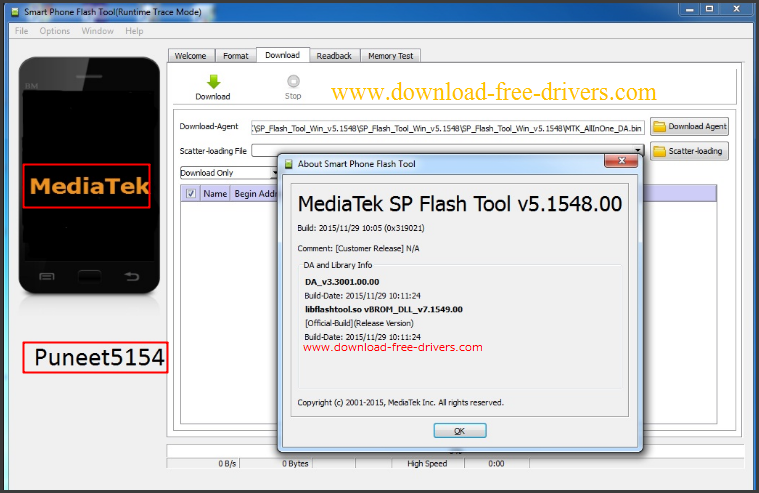Click the green Download arrow icon
The image size is (759, 493).
[213, 81]
